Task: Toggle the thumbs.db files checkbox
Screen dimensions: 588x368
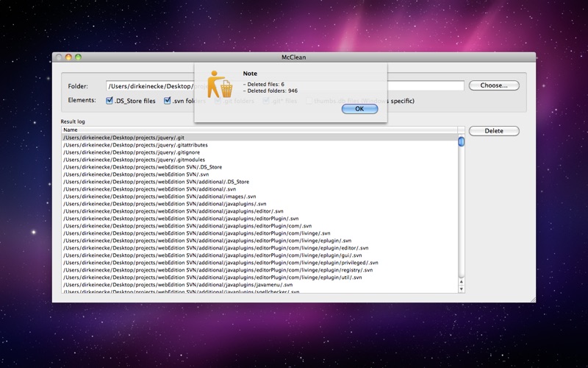Action: pyautogui.click(x=309, y=101)
